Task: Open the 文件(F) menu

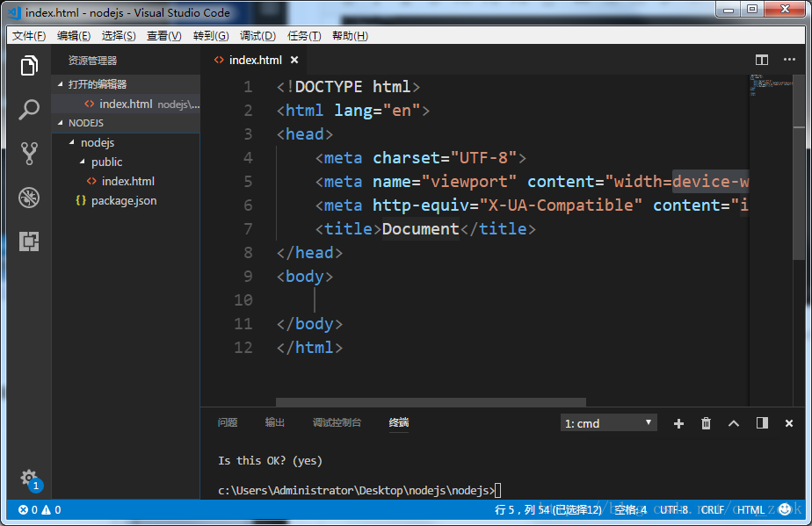Action: [x=29, y=36]
